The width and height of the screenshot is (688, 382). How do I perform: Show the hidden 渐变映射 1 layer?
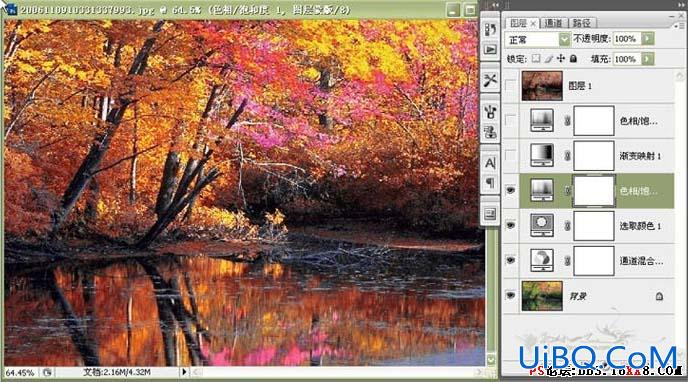click(510, 155)
